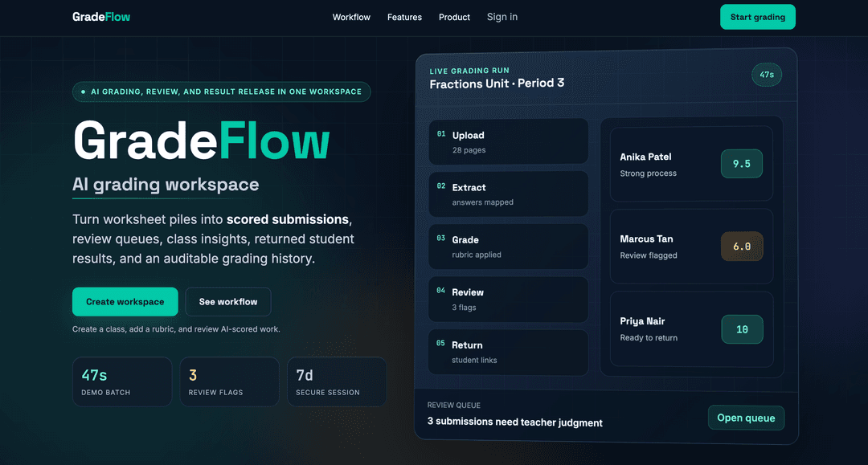Click the 3 Review Flags stat card

[229, 382]
